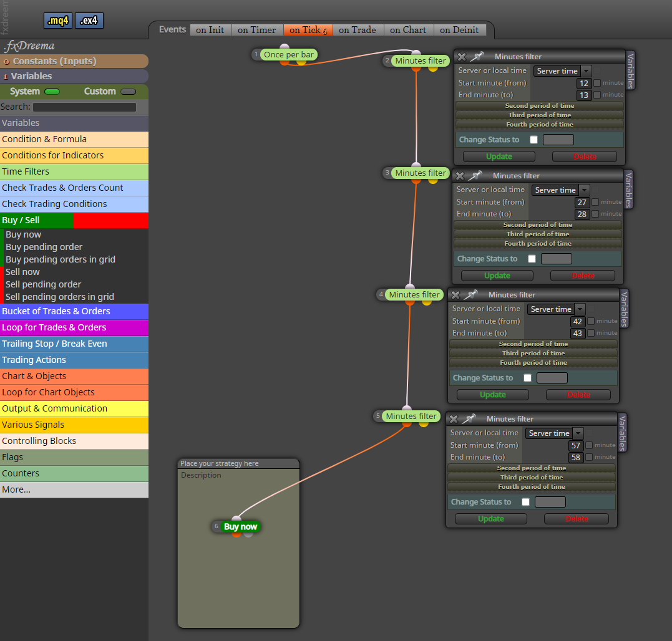Select Minutes filter block number 2
Viewport: 672px width, 641px height.
click(x=420, y=61)
